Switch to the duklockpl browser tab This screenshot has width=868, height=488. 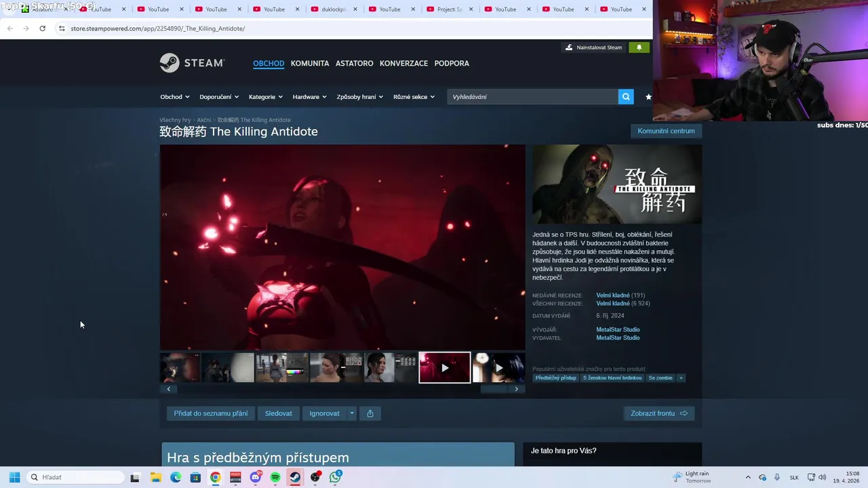point(333,9)
